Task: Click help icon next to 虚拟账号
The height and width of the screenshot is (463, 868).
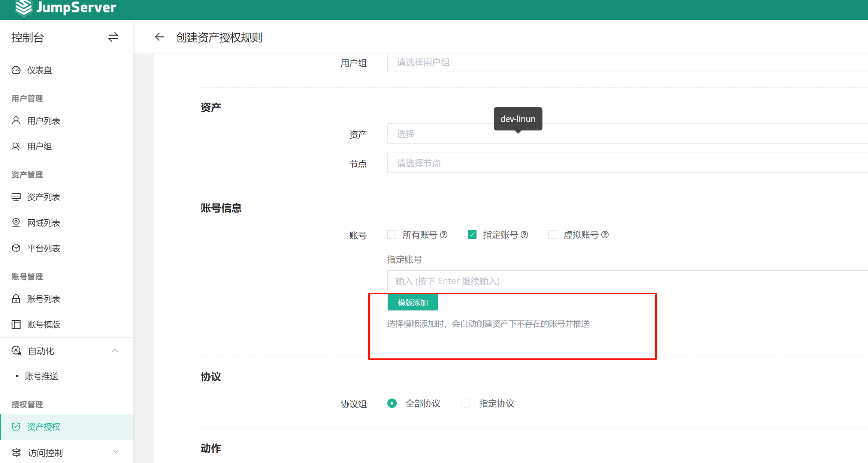Action: tap(605, 235)
